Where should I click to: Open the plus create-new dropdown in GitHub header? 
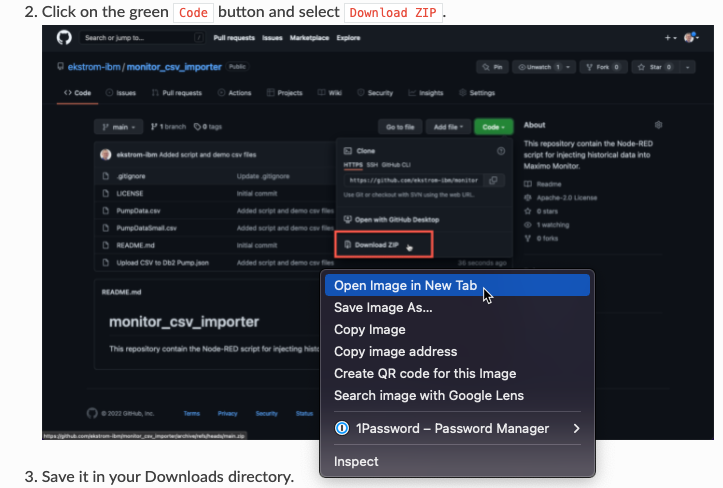(670, 38)
